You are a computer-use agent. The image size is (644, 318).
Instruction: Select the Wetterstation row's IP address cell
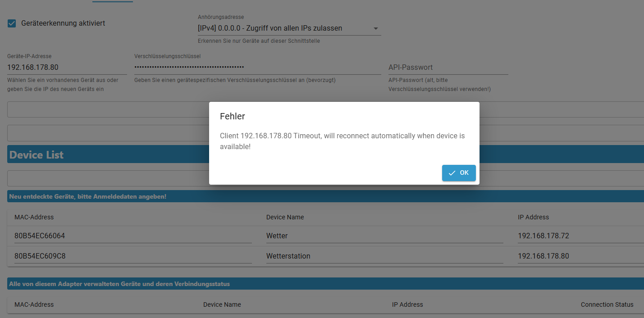tap(580, 256)
